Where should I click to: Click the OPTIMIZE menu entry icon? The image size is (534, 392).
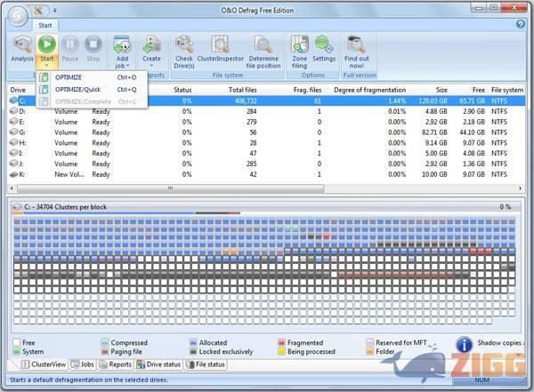44,77
